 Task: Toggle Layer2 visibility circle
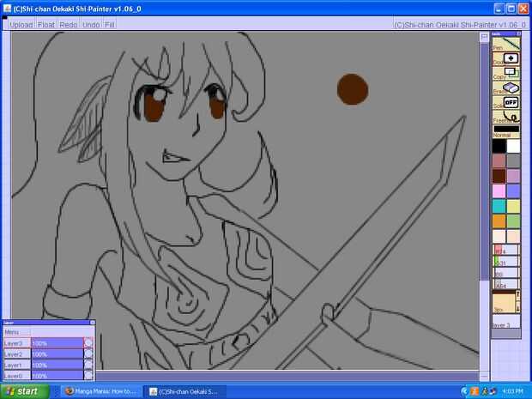point(88,354)
